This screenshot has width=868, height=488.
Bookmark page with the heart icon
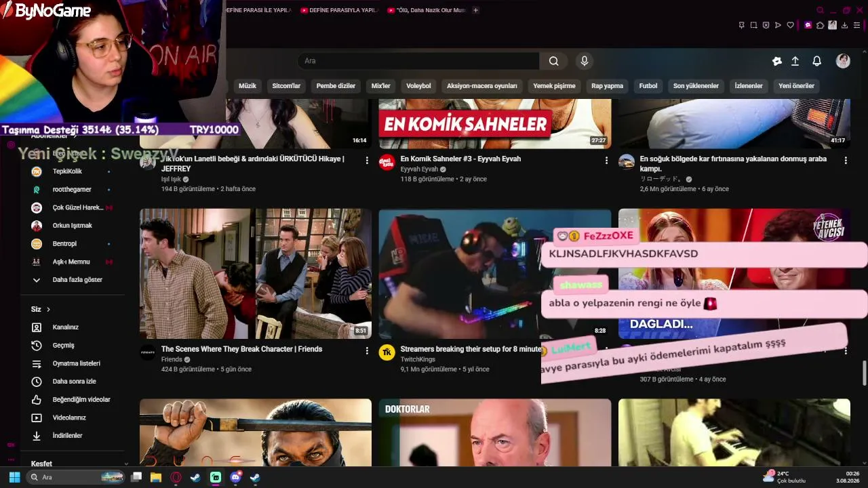791,25
